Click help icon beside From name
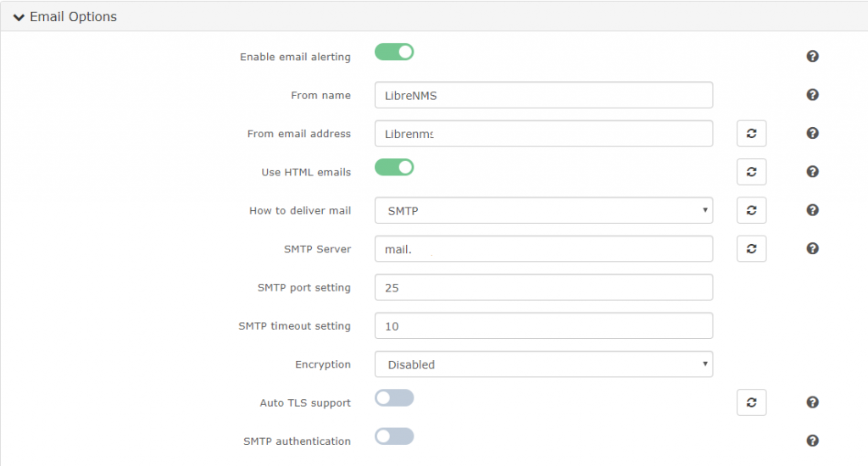The image size is (868, 466). (812, 95)
